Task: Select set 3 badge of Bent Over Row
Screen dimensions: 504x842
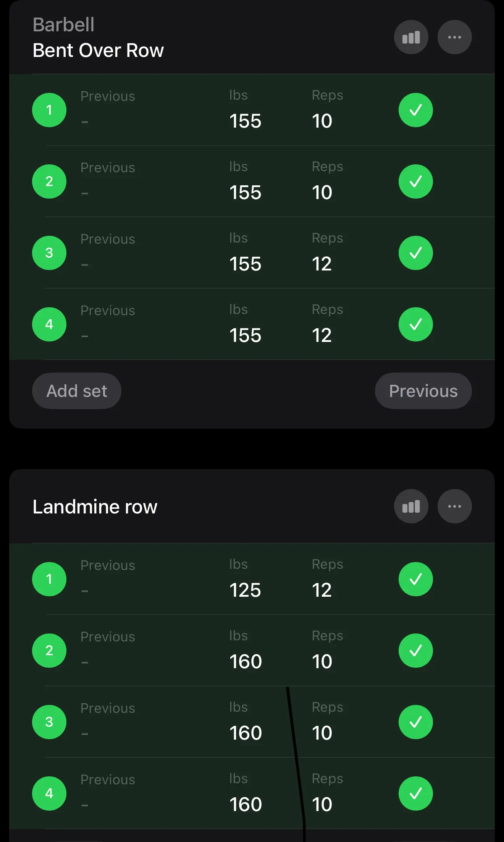Action: 49,253
